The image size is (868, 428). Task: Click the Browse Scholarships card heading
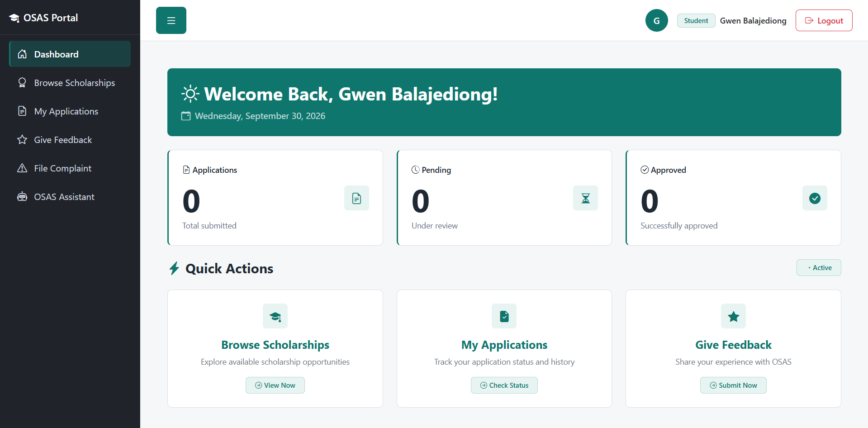click(x=275, y=345)
